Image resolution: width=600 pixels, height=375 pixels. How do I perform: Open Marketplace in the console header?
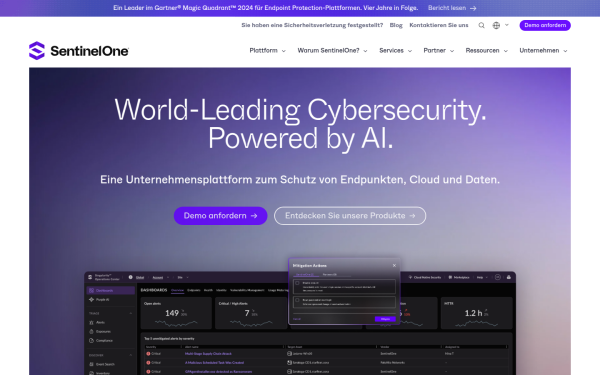point(459,277)
